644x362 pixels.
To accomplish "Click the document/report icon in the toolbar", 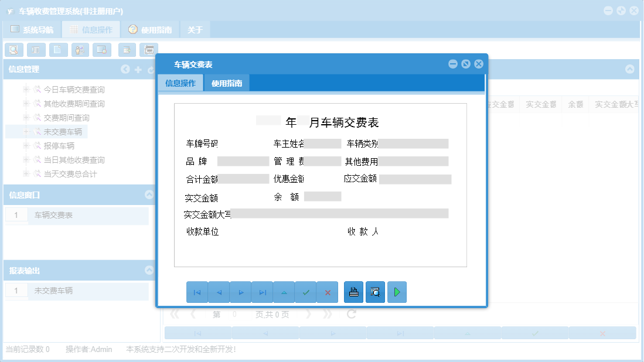I will 58,50.
